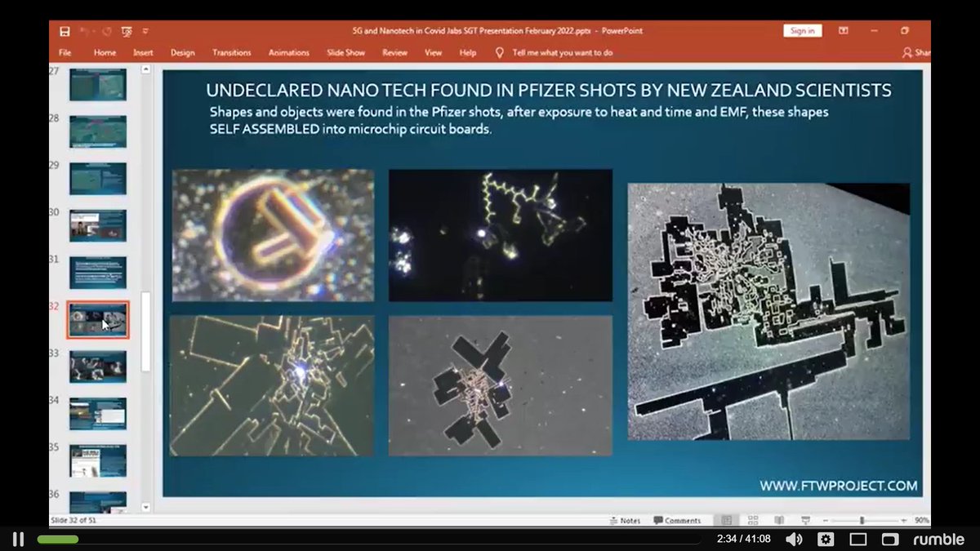Select the Normal view icon in status bar
This screenshot has height=551, width=980.
pyautogui.click(x=727, y=520)
